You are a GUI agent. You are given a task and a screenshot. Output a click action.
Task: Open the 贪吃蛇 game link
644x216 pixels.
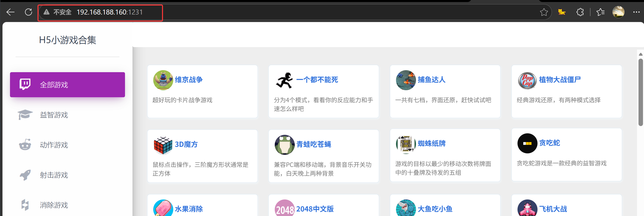(x=549, y=143)
